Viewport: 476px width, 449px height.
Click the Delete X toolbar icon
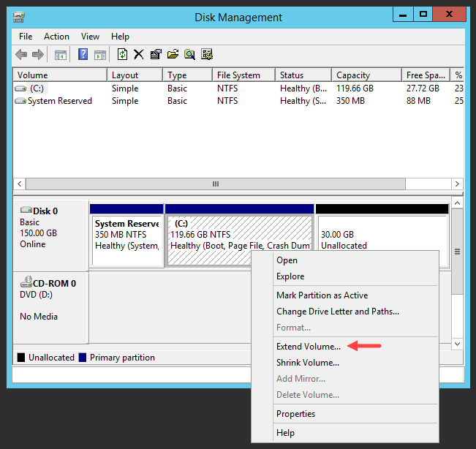point(139,55)
